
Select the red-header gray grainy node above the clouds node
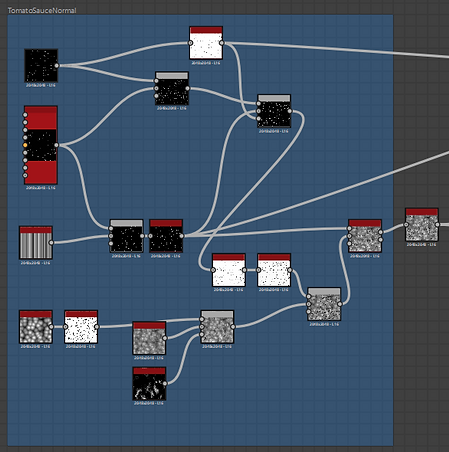pyautogui.click(x=149, y=338)
